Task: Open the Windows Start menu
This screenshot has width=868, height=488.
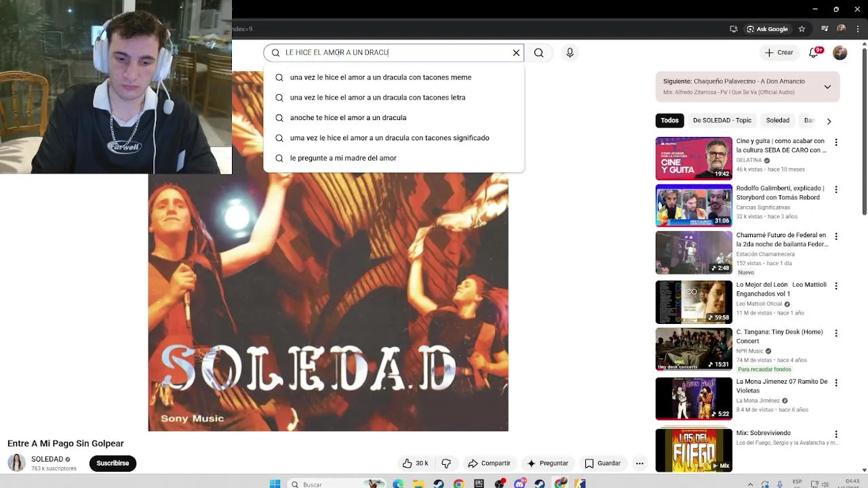Action: click(x=275, y=484)
